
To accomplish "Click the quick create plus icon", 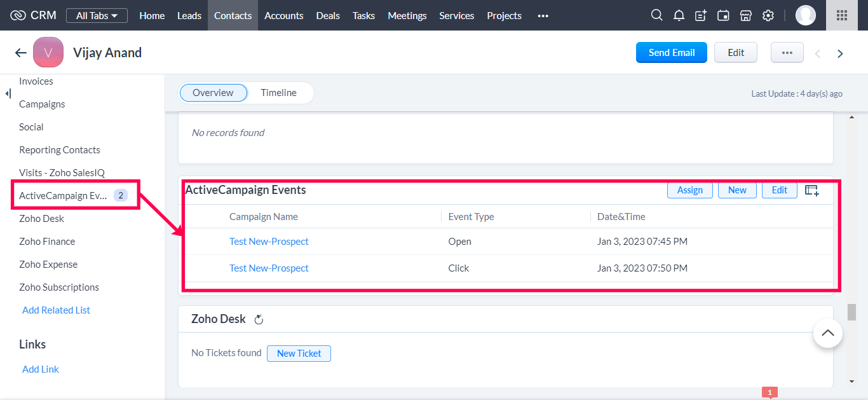I will (x=701, y=15).
